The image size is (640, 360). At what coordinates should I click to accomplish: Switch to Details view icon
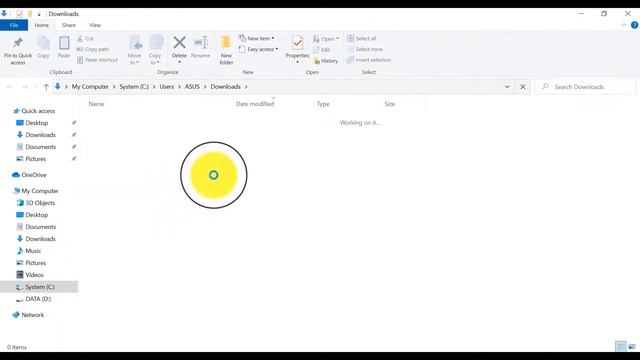[621, 347]
